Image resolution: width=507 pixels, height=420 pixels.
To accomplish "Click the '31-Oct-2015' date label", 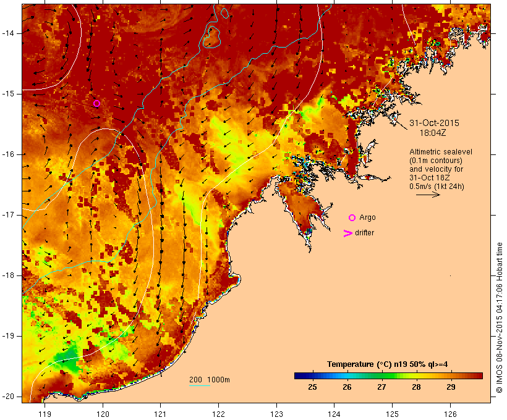I will (x=434, y=123).
